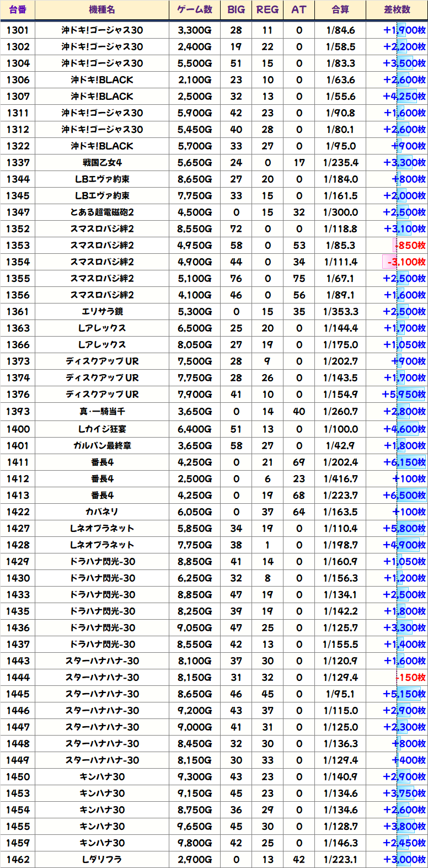Click the エリサラ鏡 machine name
Viewport: 428px width, 868px height.
pos(102,312)
